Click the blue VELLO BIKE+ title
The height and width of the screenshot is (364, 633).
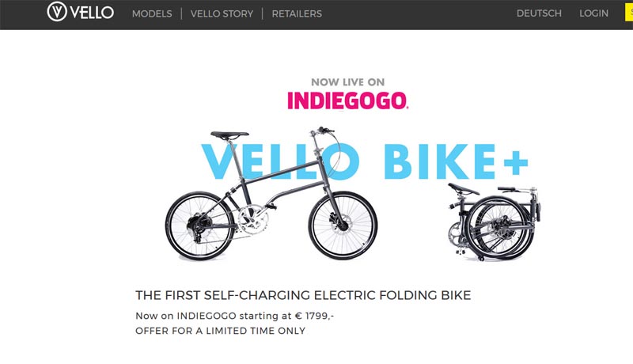365,161
